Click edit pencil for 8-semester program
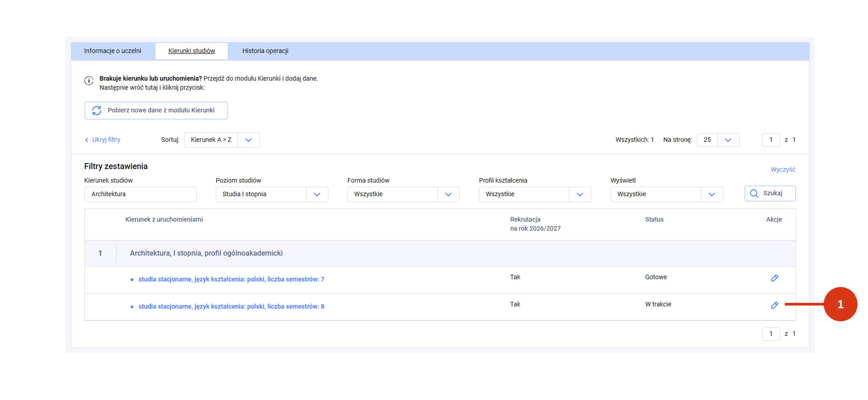This screenshot has height=400, width=868. (x=774, y=305)
